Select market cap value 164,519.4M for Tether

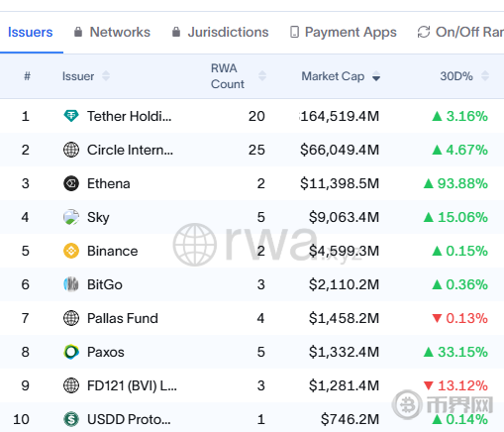[x=340, y=116]
